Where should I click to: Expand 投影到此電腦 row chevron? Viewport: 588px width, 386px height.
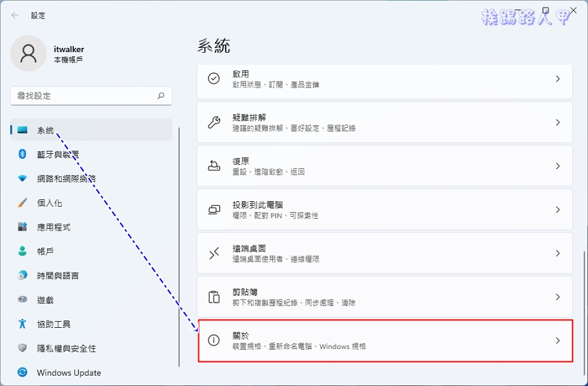tap(558, 209)
